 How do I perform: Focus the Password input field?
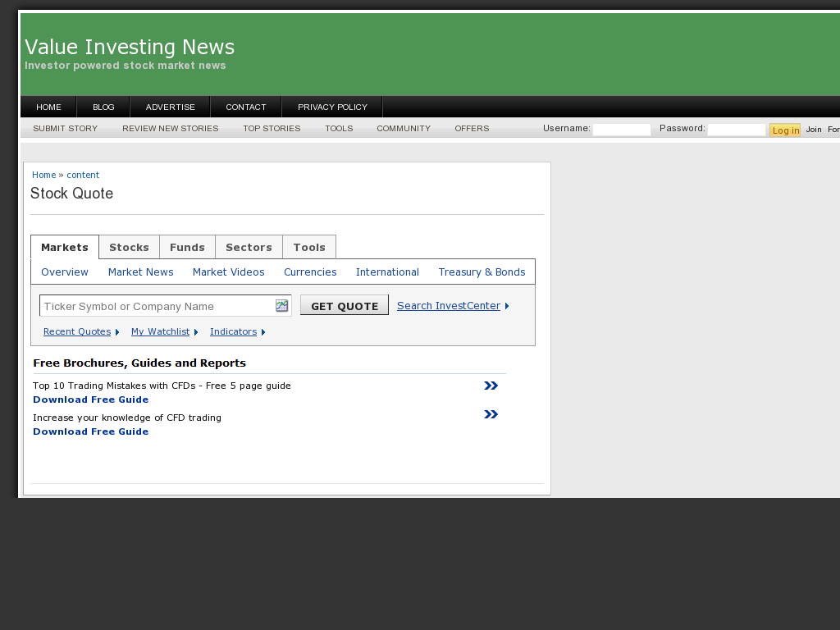point(737,130)
